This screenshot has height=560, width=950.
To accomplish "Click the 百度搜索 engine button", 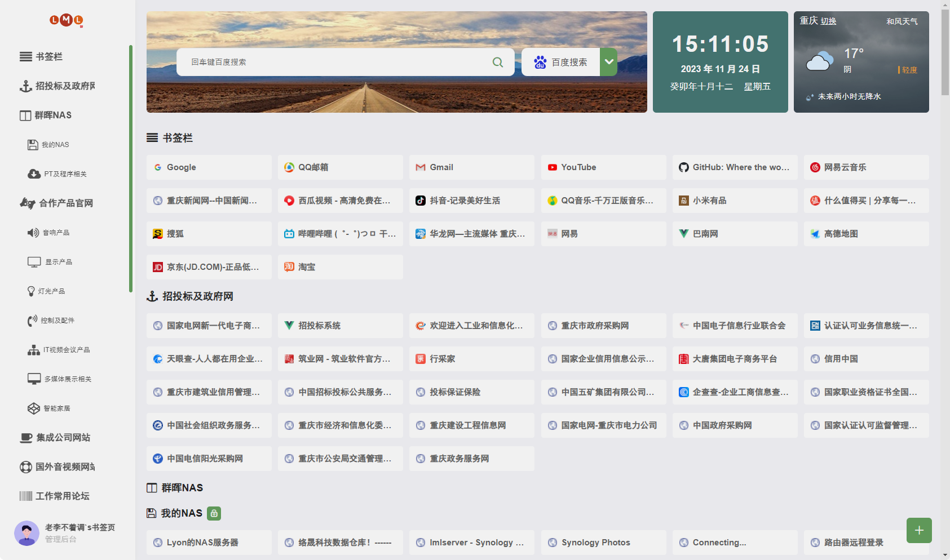I will click(560, 62).
